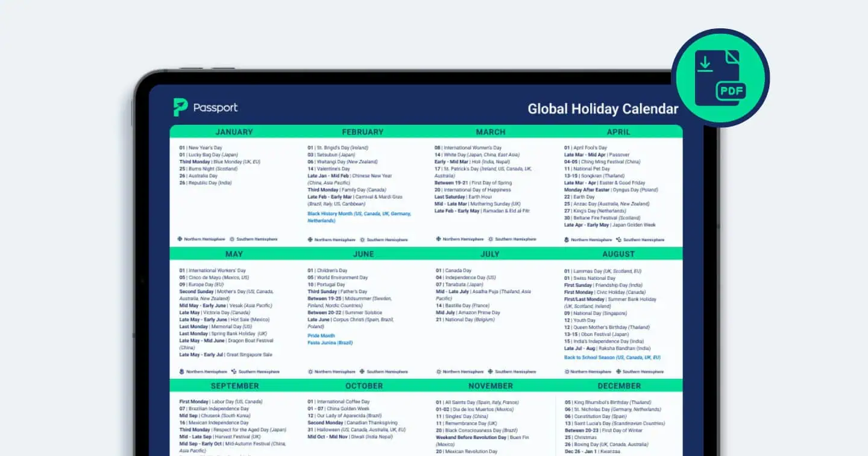Click August's Northern Hemisphere sun icon
Screen dimensions: 868x456
tap(567, 372)
